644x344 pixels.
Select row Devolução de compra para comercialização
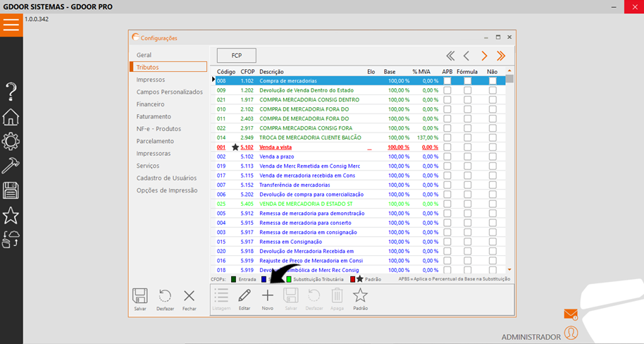pos(360,195)
